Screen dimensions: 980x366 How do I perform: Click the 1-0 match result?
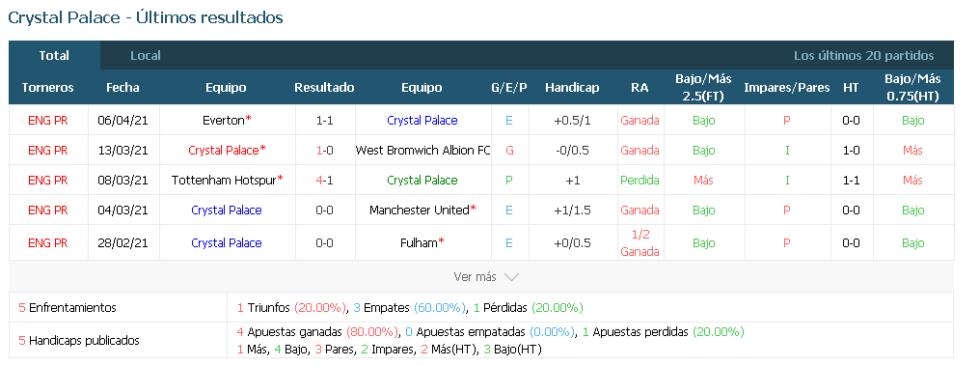[x=324, y=150]
